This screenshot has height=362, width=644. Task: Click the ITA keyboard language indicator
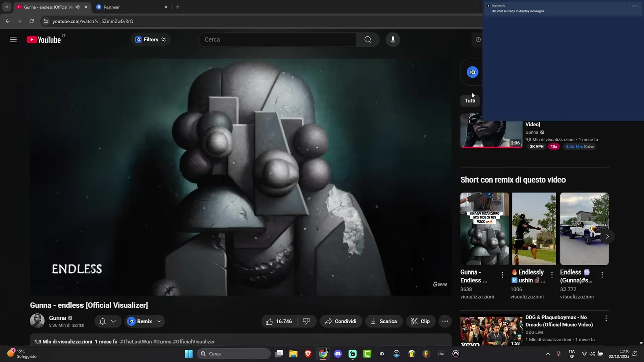572,354
